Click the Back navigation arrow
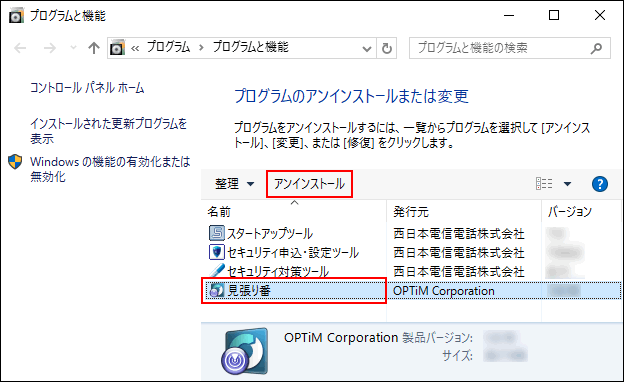Screen dimensions: 624x382 20,48
